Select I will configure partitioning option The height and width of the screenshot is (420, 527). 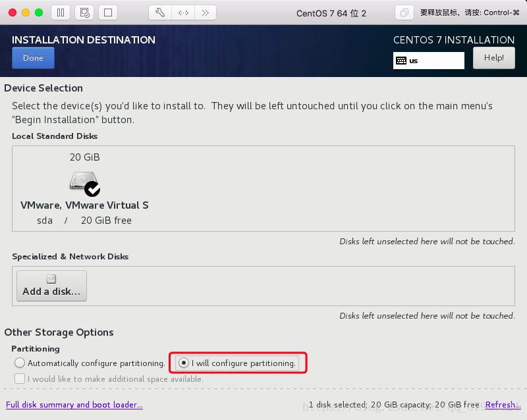tap(237, 363)
